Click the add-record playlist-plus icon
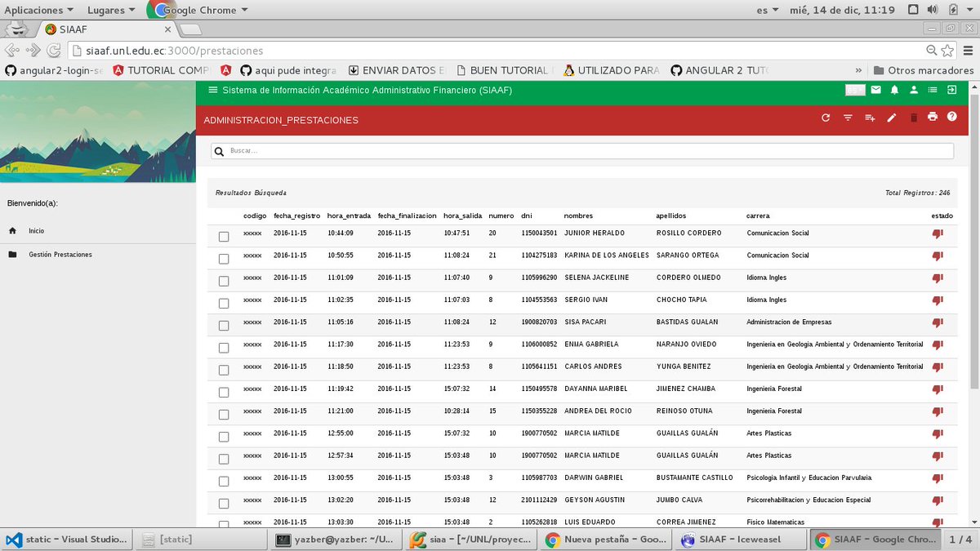Screen dimensions: 980x551 tap(870, 118)
